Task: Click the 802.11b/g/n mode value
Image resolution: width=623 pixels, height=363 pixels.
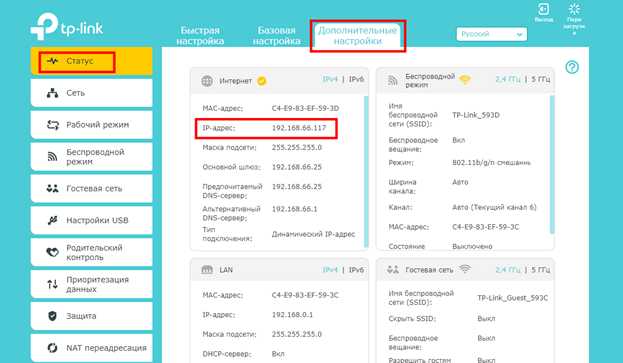Action: click(491, 162)
